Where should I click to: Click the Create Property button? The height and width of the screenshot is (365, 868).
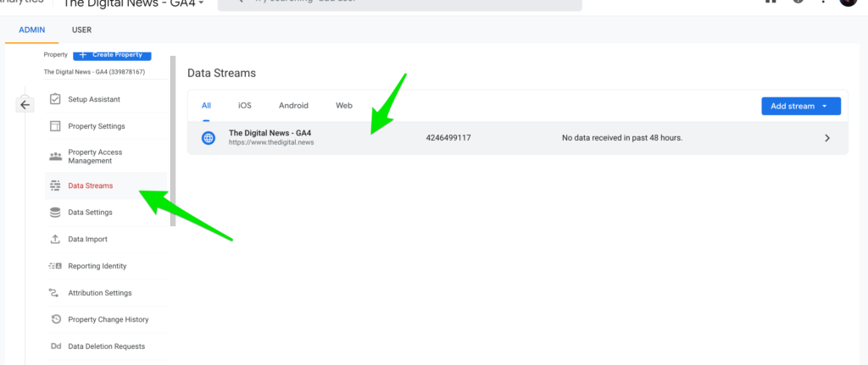click(113, 55)
